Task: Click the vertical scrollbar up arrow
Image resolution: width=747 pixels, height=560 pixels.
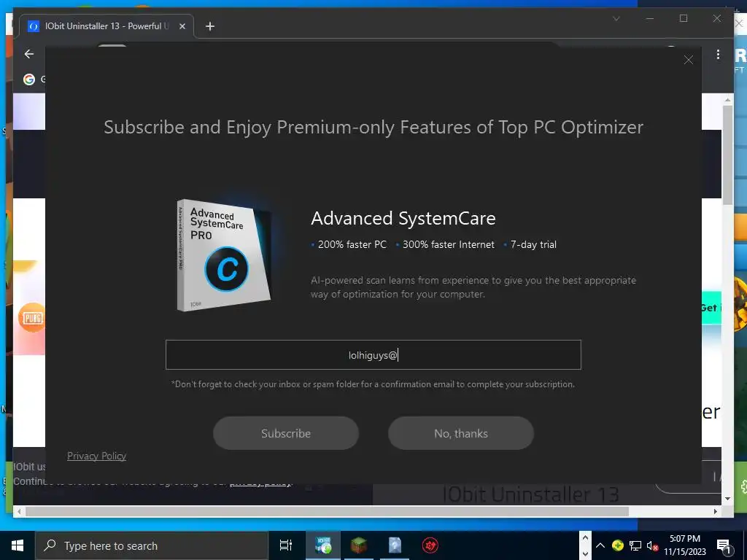Action: 727,100
